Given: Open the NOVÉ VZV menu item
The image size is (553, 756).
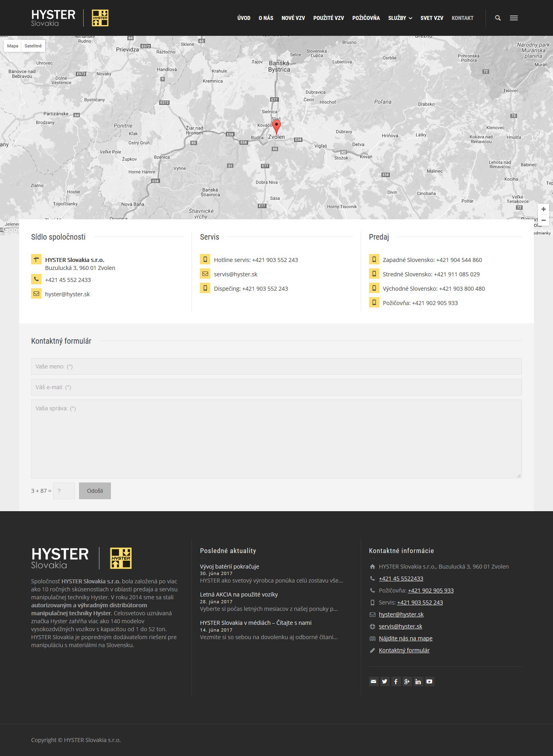Looking at the screenshot, I should (293, 18).
